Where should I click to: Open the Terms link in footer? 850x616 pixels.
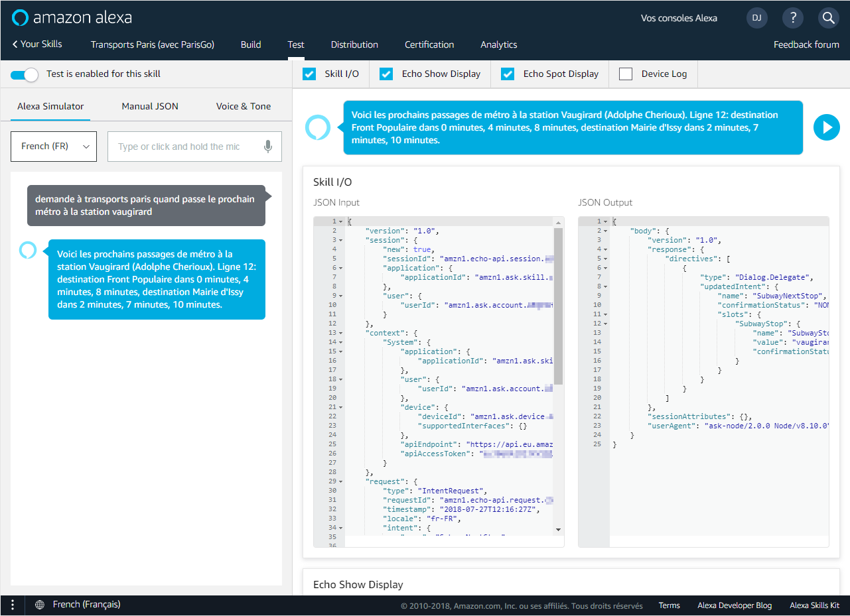[669, 605]
